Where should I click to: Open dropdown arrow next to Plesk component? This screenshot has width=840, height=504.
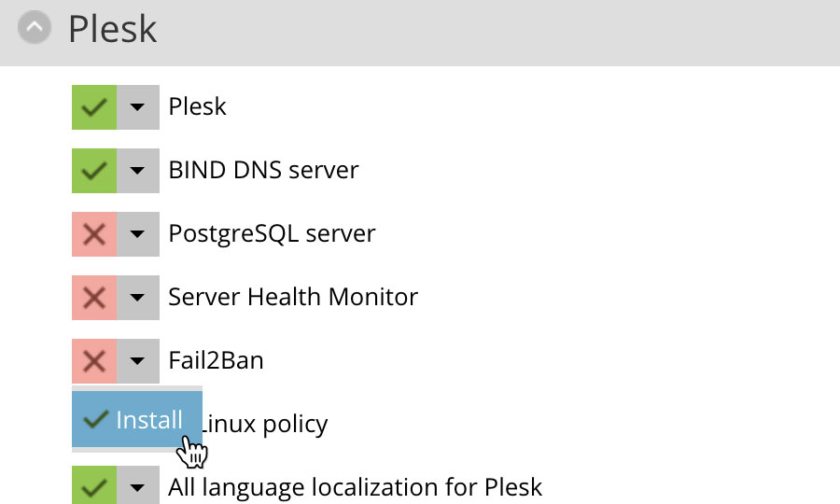click(x=138, y=107)
